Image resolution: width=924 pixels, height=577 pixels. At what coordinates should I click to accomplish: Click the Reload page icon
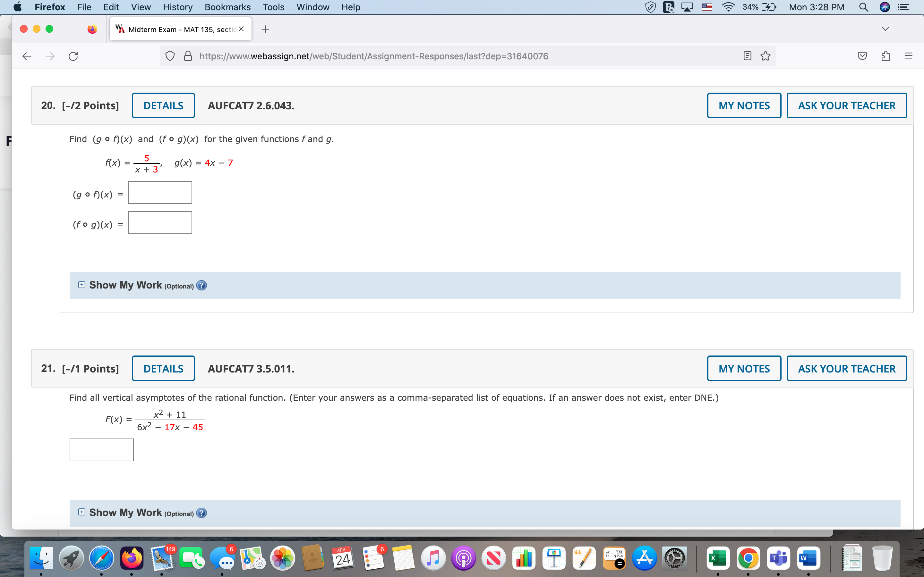[x=73, y=56]
